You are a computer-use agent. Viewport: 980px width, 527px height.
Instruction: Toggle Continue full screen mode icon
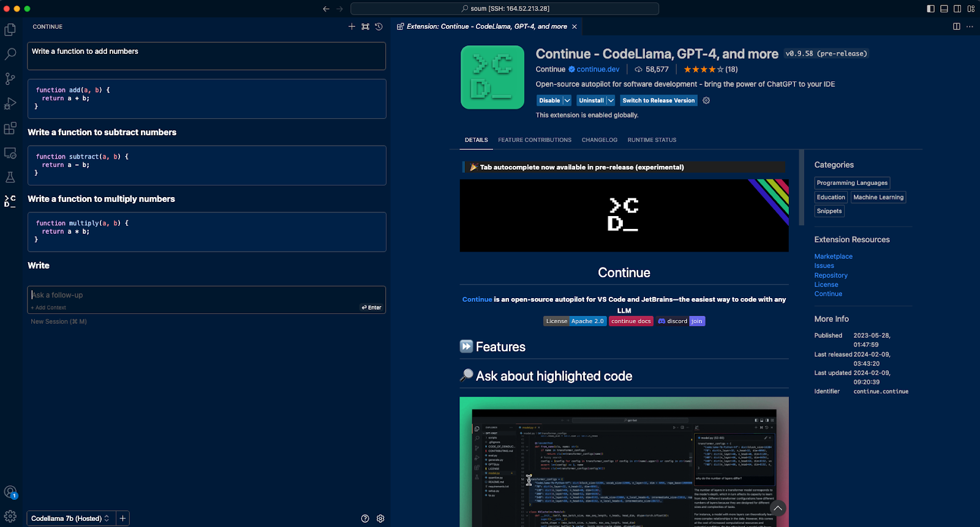point(365,26)
